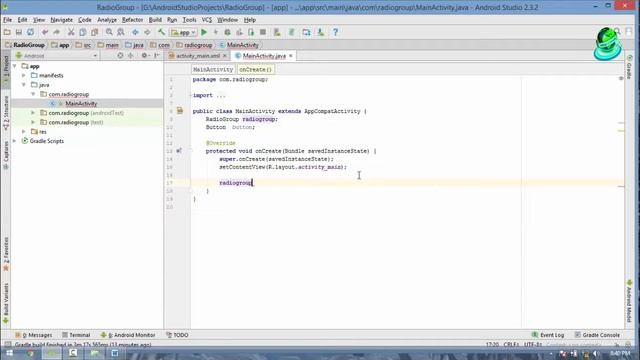This screenshot has height=360, width=640.
Task: Open the Refactor menu
Action: (x=132, y=20)
